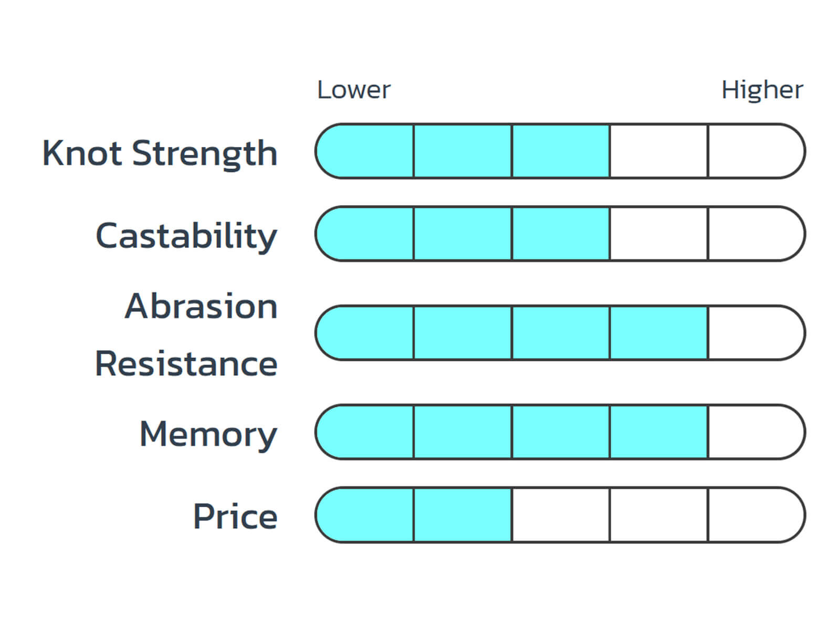Set Abrasion Resistance to the highest segment
This screenshot has width=840, height=630.
click(x=755, y=333)
